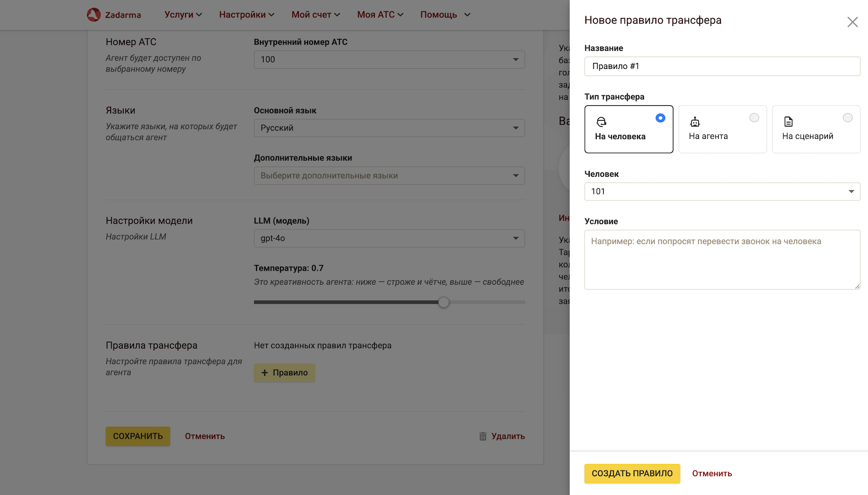Select the 'На агента' radio button

754,118
